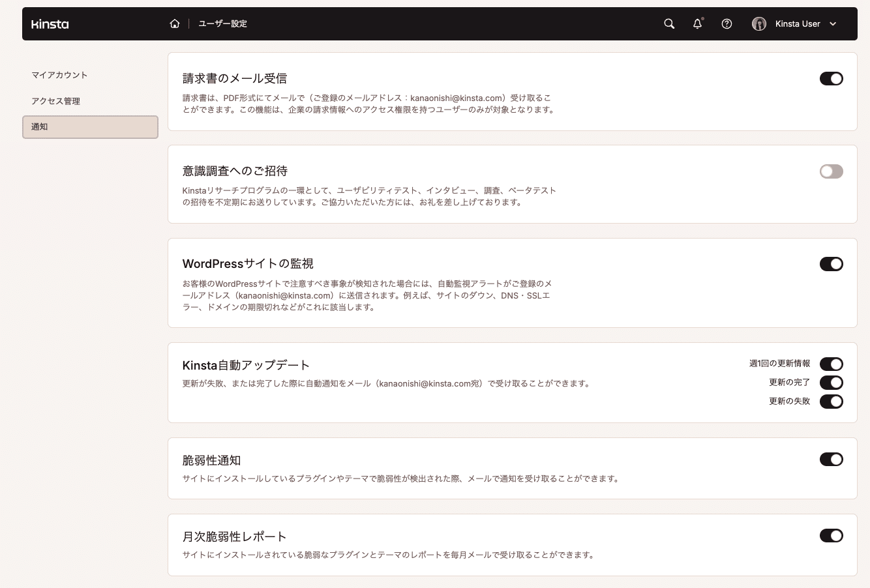Open the search icon in header

(x=669, y=23)
